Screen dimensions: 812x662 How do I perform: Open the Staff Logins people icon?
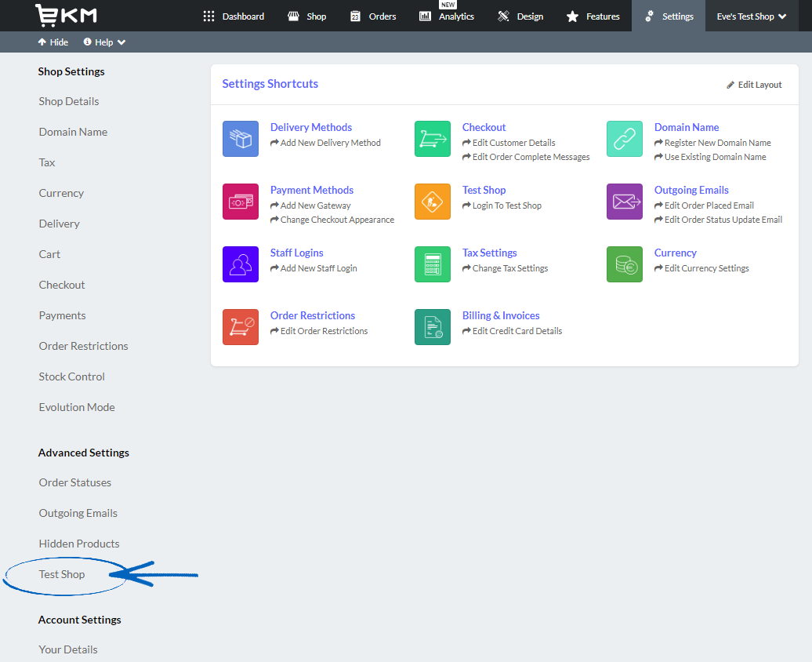pyautogui.click(x=241, y=264)
